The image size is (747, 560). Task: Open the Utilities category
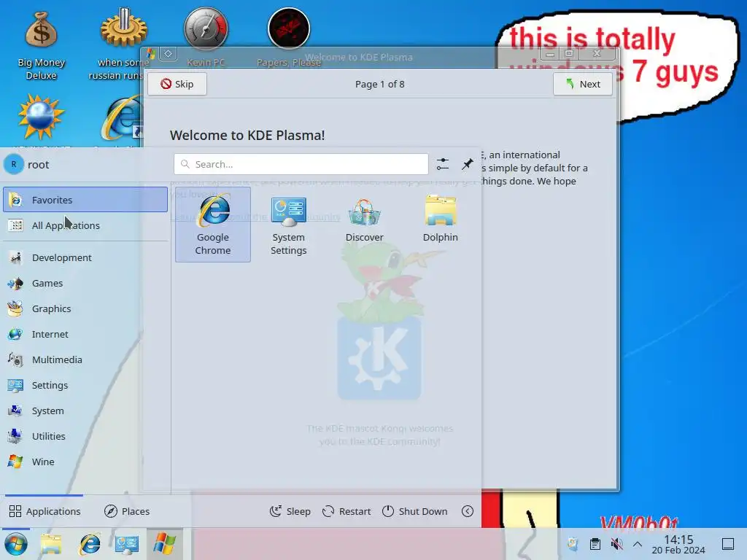(x=85, y=436)
